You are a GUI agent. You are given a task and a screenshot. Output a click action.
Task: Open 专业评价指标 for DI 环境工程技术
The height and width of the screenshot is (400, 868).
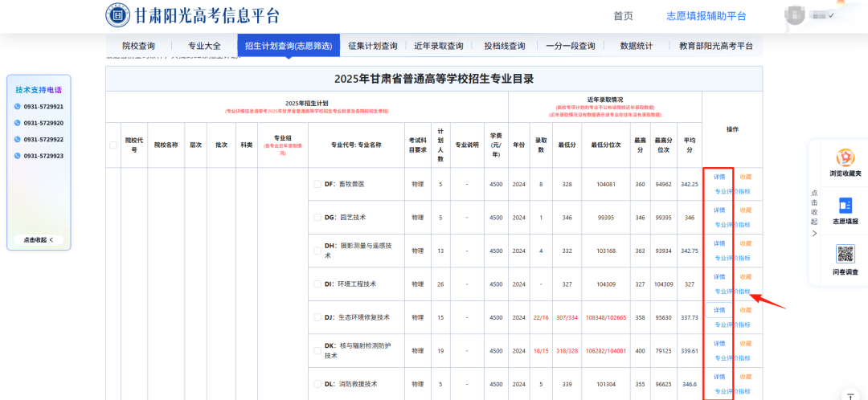(732, 291)
